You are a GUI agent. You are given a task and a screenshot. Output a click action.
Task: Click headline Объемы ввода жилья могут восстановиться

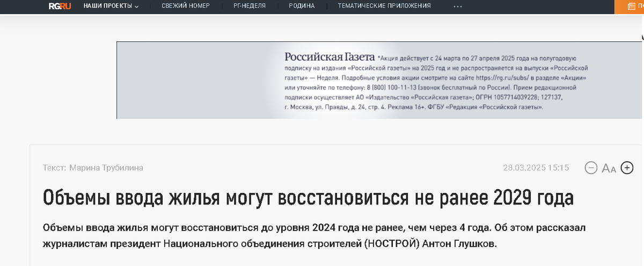coord(308,198)
